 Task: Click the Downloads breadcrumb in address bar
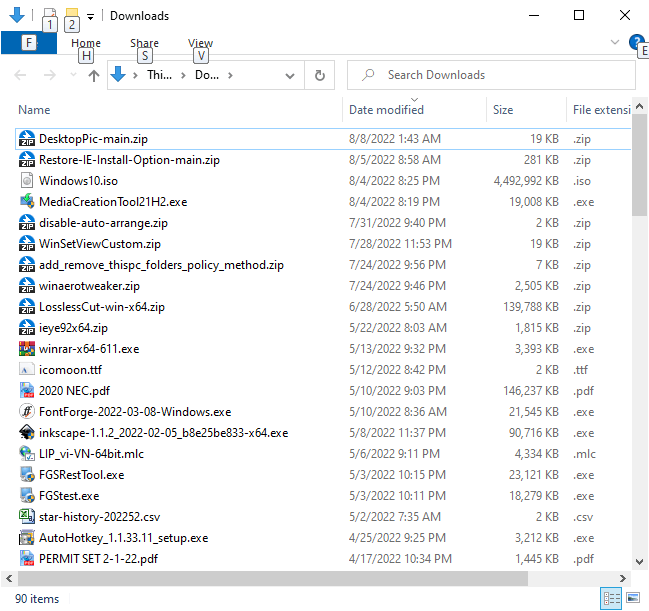207,75
